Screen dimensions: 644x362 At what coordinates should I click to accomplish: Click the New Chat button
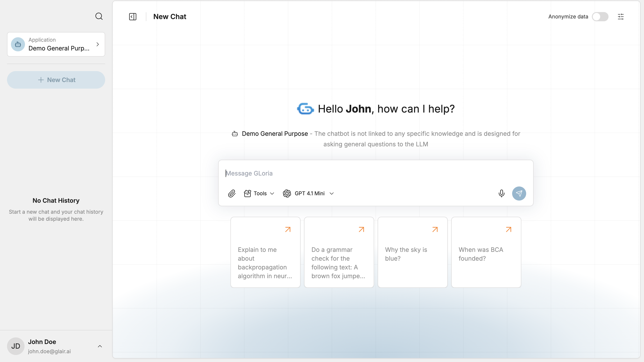point(56,80)
